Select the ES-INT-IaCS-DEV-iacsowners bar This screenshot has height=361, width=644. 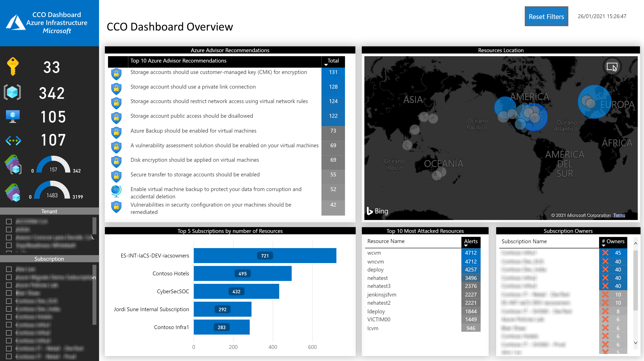pos(265,256)
